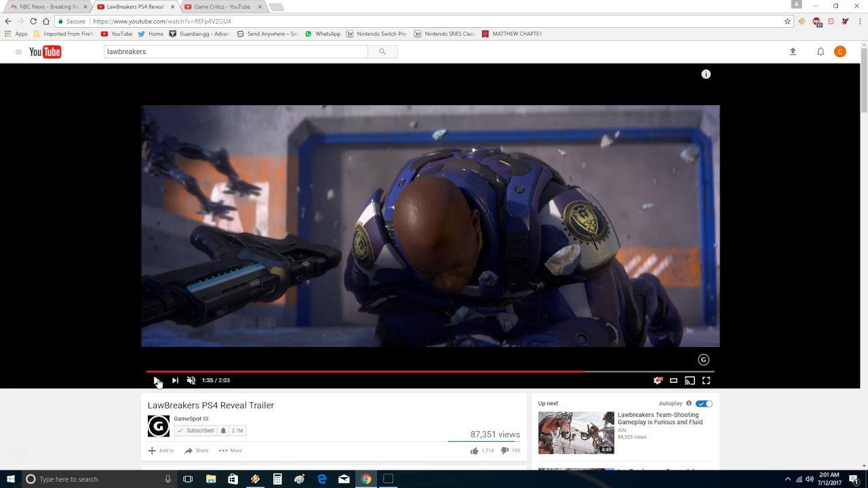Open the notifications bell in header

(x=821, y=52)
